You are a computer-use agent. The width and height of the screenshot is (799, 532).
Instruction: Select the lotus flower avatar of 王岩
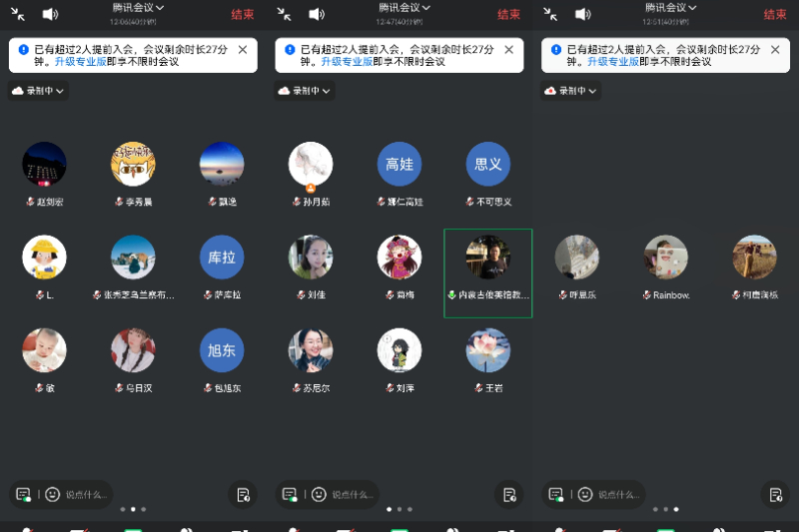tap(488, 350)
